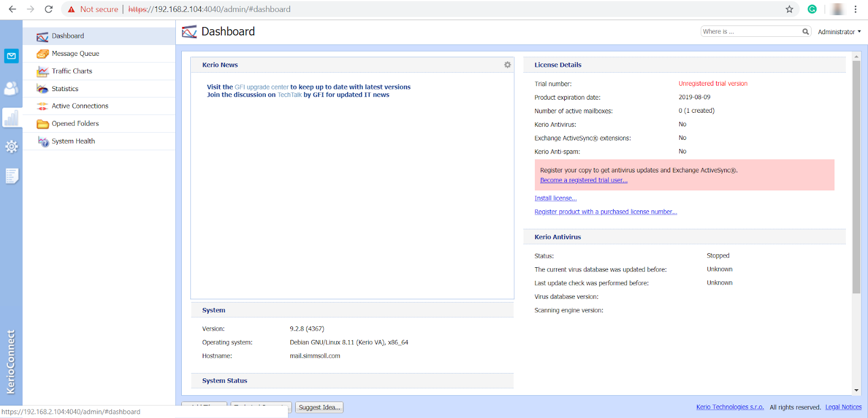Bookmark this page with the star icon
868x418 pixels.
point(789,9)
